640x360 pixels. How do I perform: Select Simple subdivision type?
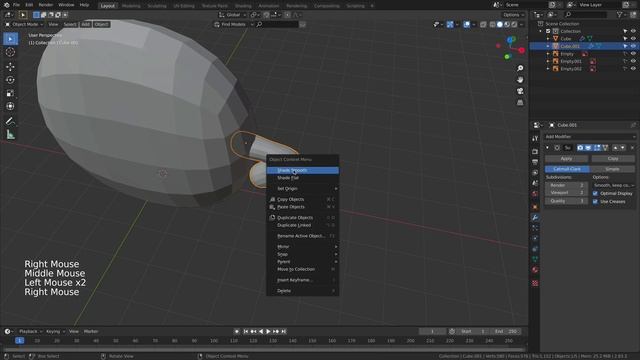coord(612,169)
